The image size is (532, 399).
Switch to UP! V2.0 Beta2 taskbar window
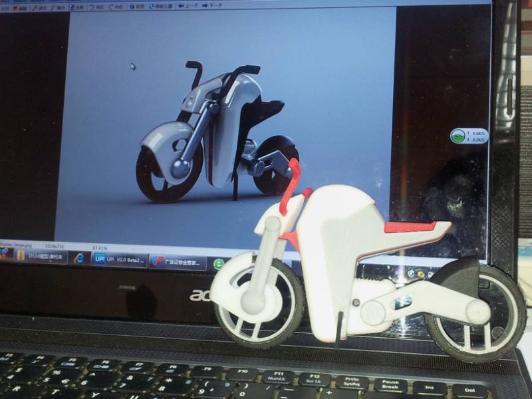click(120, 259)
